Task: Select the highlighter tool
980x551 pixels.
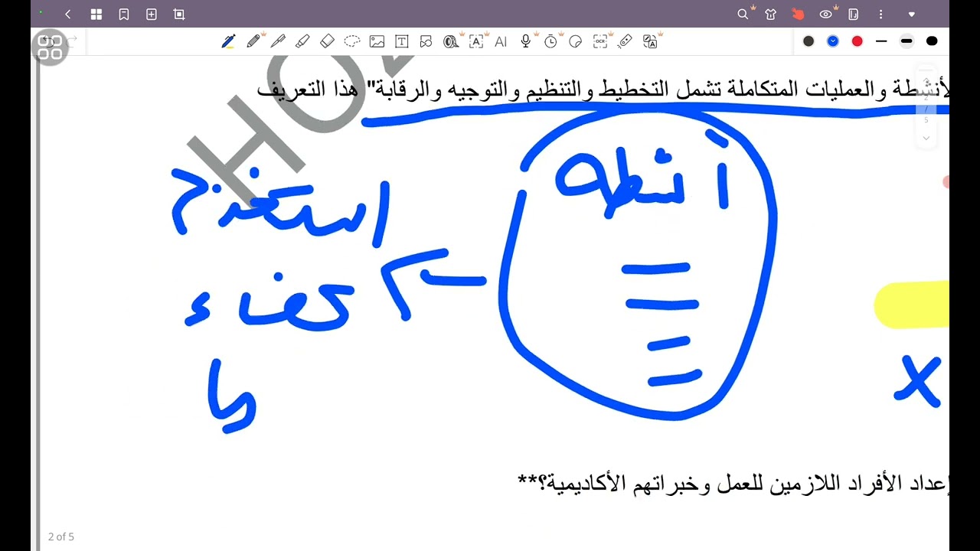Action: tap(302, 41)
